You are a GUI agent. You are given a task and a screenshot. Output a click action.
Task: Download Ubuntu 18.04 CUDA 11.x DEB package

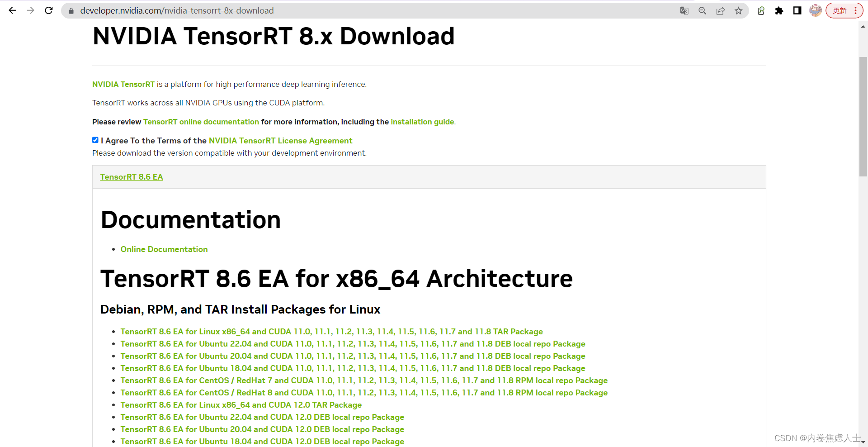(x=353, y=368)
